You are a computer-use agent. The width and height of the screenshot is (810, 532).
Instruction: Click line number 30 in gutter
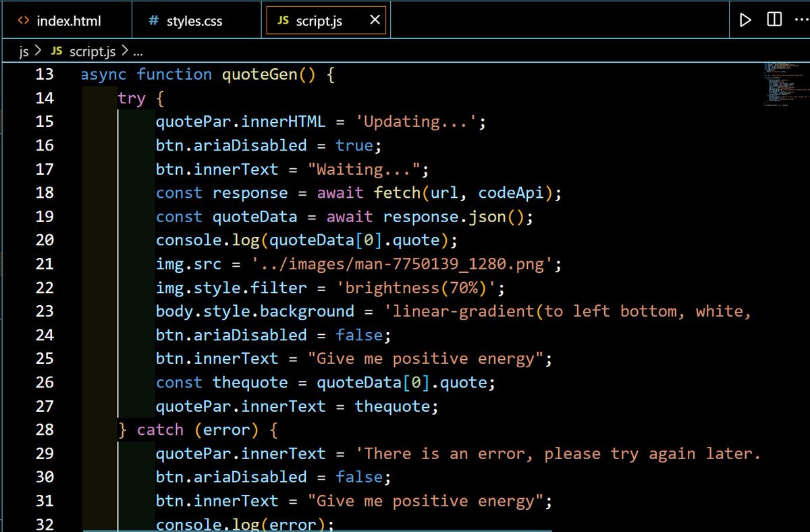click(x=45, y=477)
